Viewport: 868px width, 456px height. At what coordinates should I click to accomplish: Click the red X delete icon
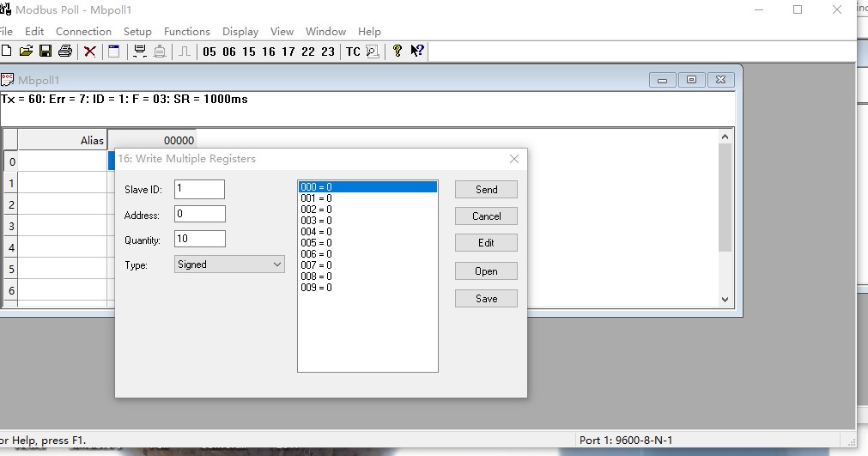[x=89, y=52]
